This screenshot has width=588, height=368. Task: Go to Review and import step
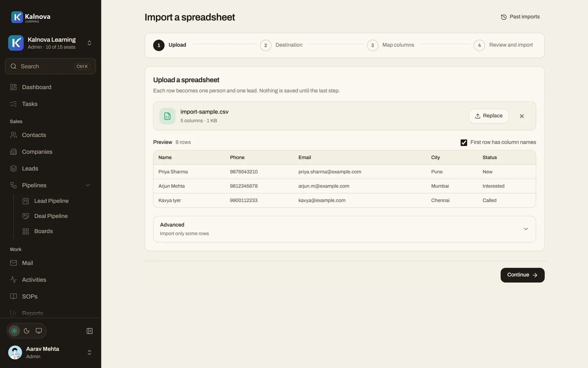click(503, 45)
